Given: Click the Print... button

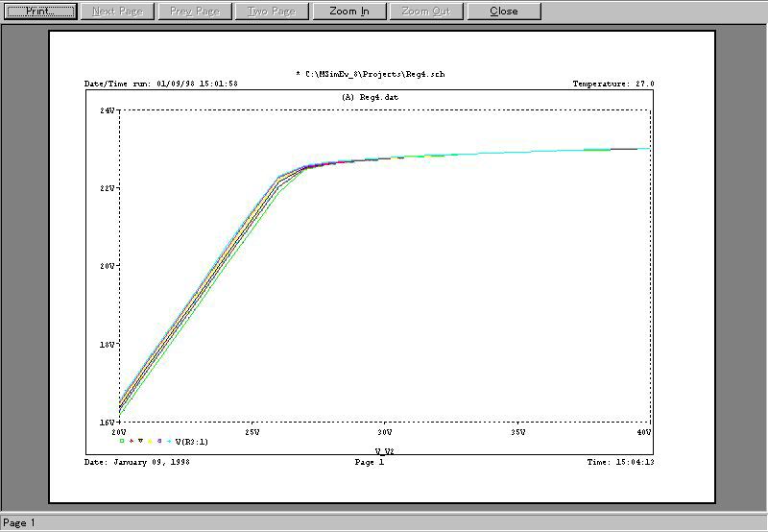Looking at the screenshot, I should point(40,12).
